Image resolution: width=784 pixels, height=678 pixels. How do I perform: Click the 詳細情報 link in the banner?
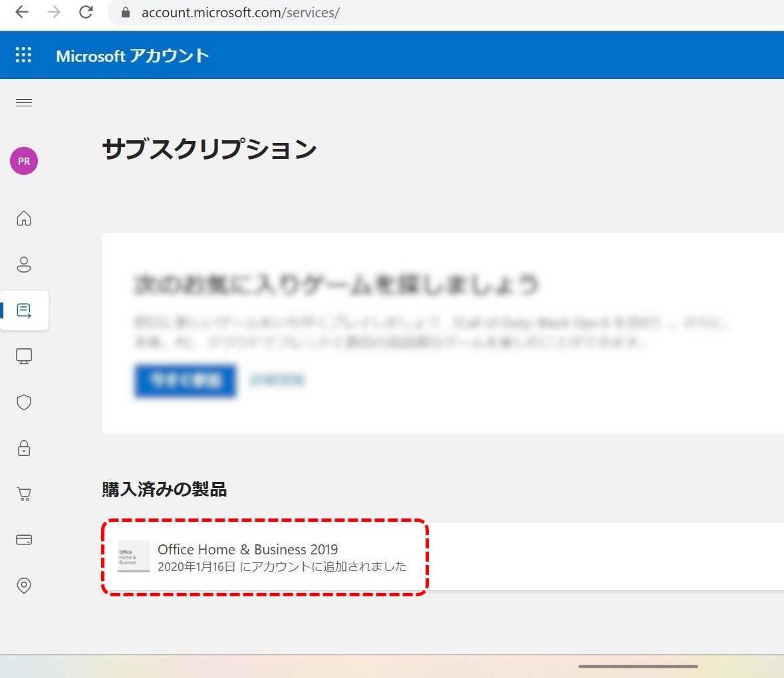pyautogui.click(x=277, y=380)
